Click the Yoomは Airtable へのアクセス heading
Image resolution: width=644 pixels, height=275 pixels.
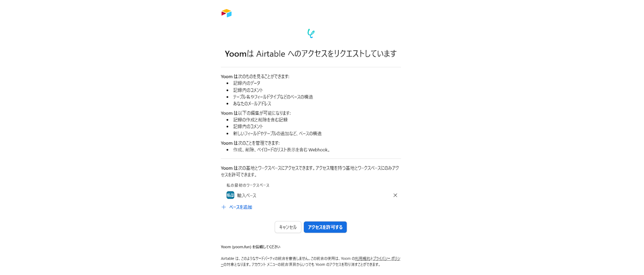coord(311,54)
